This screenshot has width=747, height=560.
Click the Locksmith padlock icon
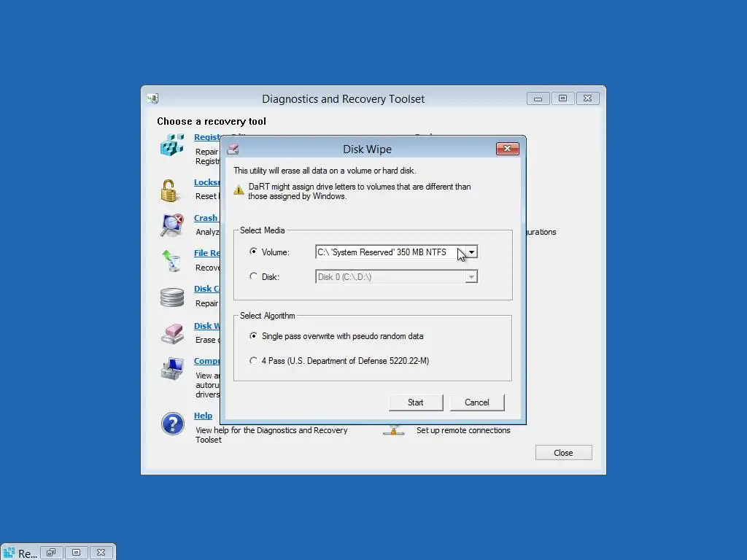pyautogui.click(x=169, y=191)
